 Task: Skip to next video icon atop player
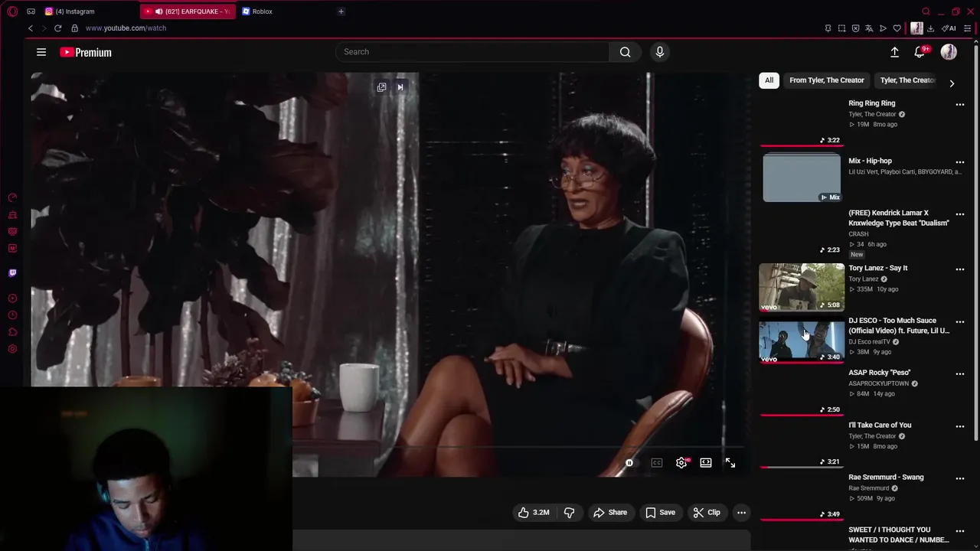(400, 87)
